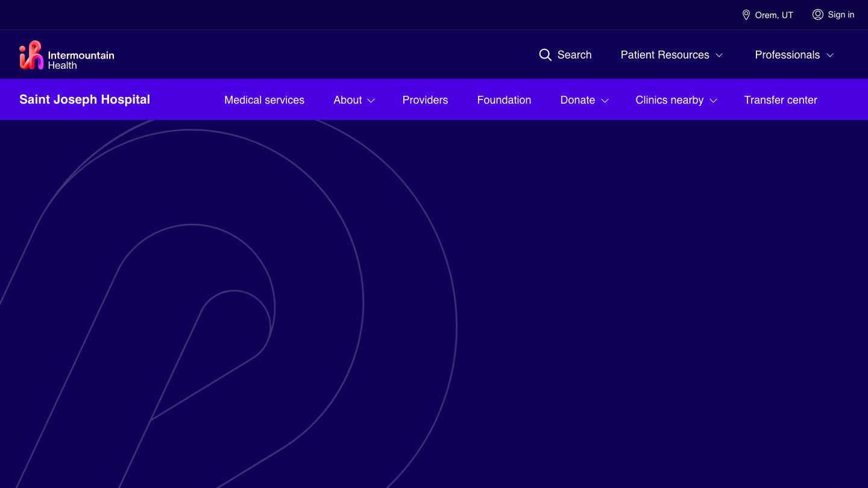Select the Donate label text
This screenshot has width=868, height=488.
[577, 100]
